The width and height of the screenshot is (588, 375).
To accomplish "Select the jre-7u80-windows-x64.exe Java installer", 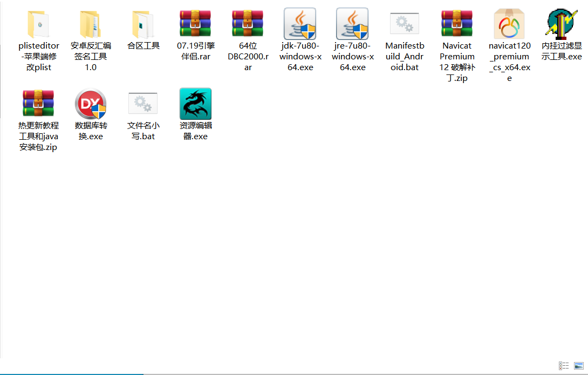I will [352, 24].
